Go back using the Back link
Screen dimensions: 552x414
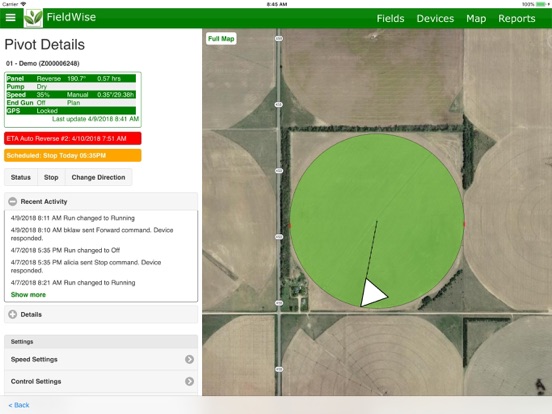pos(19,405)
